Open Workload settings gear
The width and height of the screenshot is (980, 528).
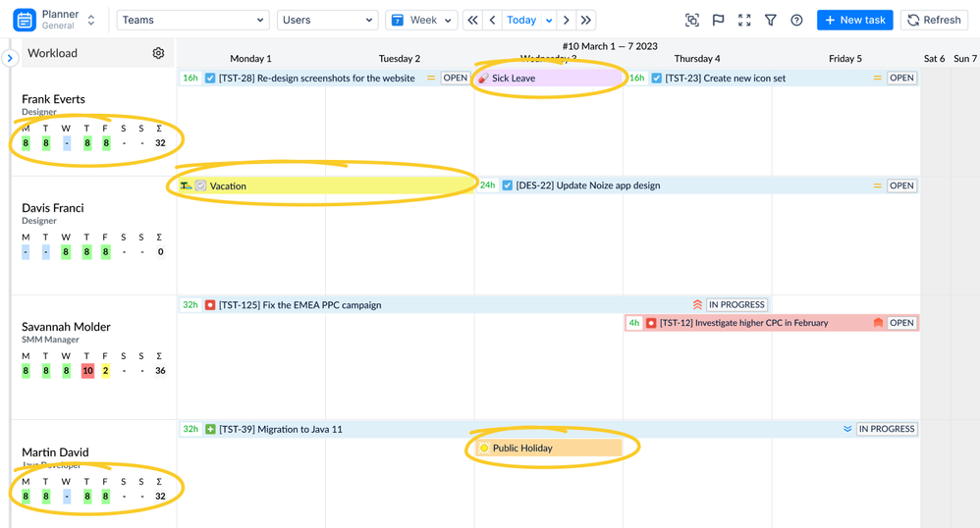[x=158, y=53]
